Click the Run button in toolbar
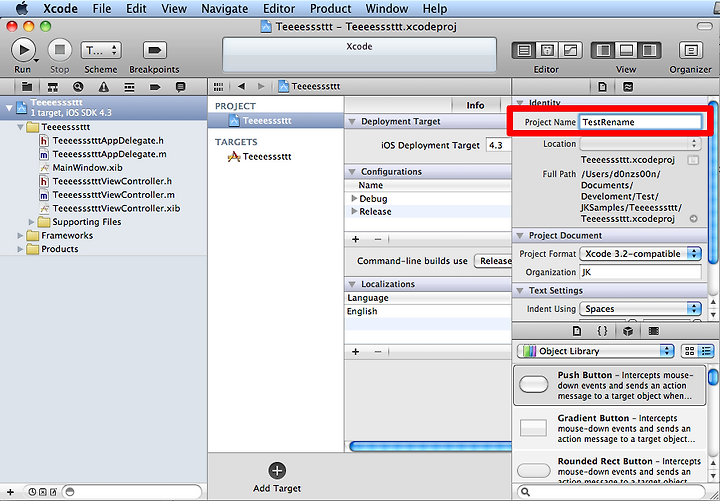720x501 pixels. tap(23, 50)
